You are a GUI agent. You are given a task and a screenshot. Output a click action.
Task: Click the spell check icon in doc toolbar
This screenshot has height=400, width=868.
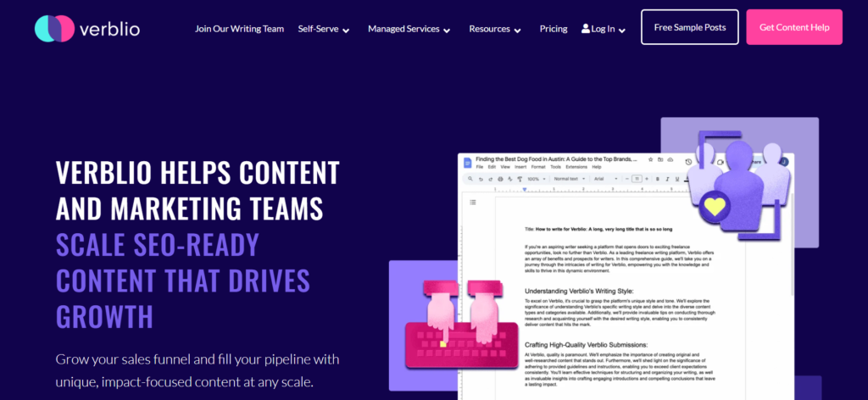point(509,180)
